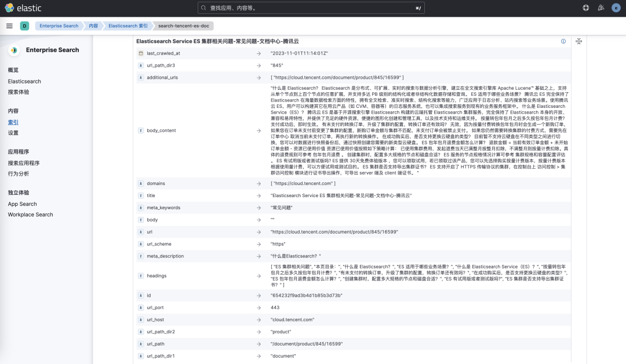626x364 pixels.
Task: Click the body_content field name
Action: point(161,130)
